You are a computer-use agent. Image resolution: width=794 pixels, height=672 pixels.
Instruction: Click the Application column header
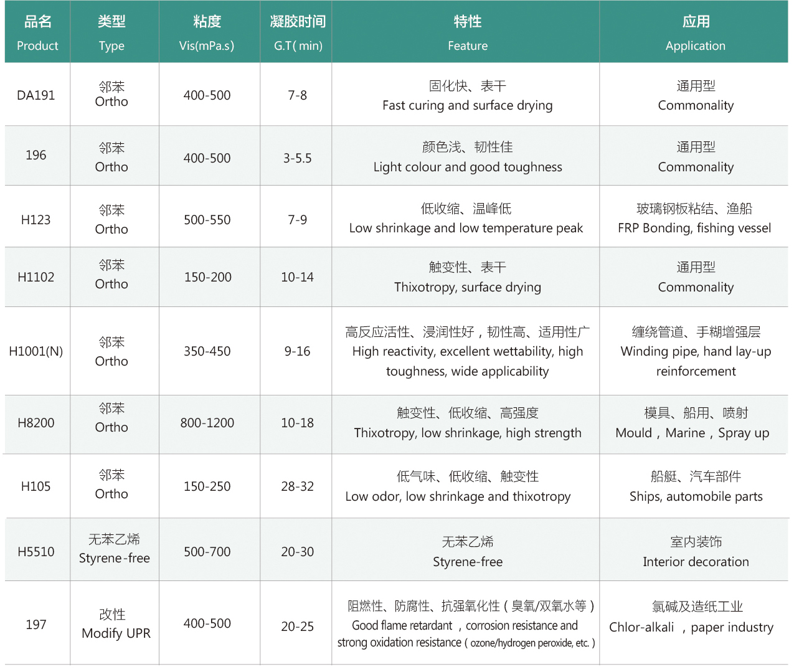click(695, 32)
